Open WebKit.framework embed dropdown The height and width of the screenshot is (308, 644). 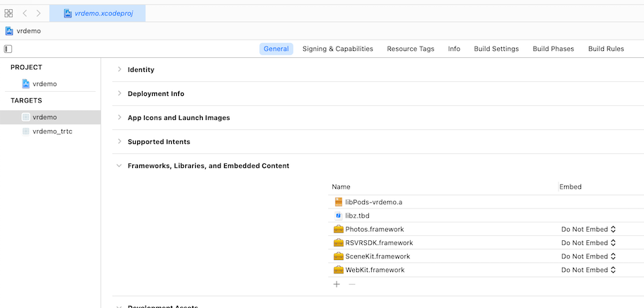click(589, 270)
